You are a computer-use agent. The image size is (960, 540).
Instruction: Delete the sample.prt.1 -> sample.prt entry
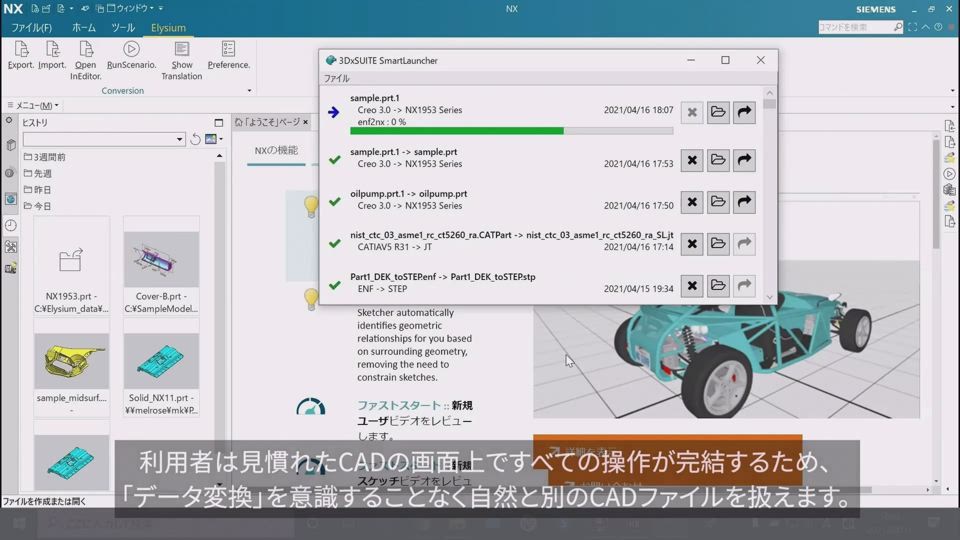point(692,160)
